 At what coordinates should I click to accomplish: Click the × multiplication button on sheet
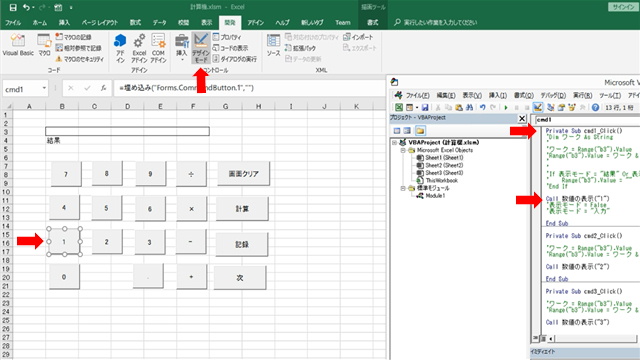pyautogui.click(x=191, y=209)
